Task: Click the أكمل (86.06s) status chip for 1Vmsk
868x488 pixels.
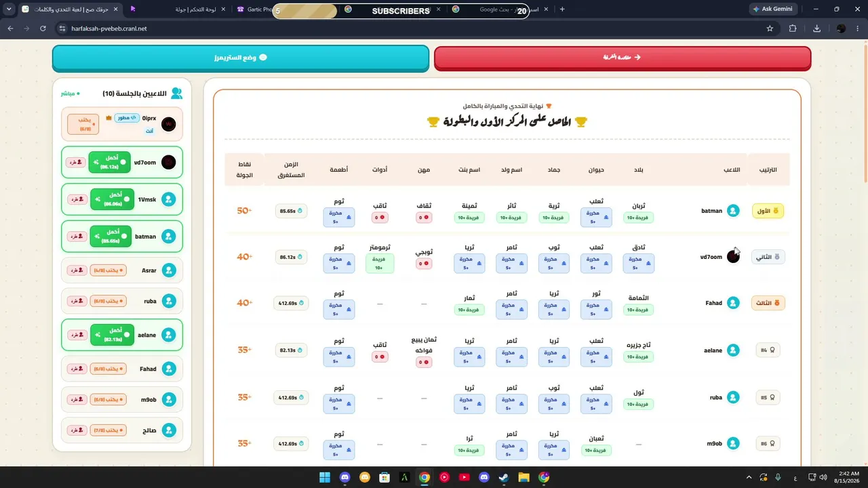Action: click(112, 200)
